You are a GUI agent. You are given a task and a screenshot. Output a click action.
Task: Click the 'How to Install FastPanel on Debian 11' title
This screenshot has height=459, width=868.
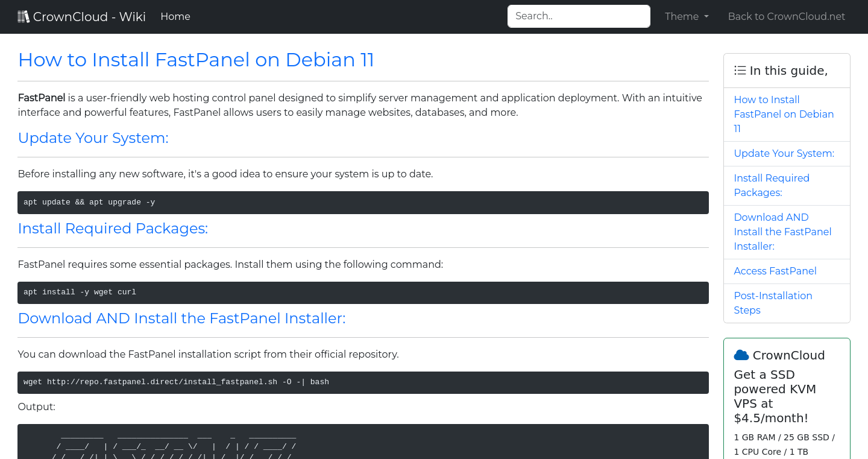tap(196, 60)
